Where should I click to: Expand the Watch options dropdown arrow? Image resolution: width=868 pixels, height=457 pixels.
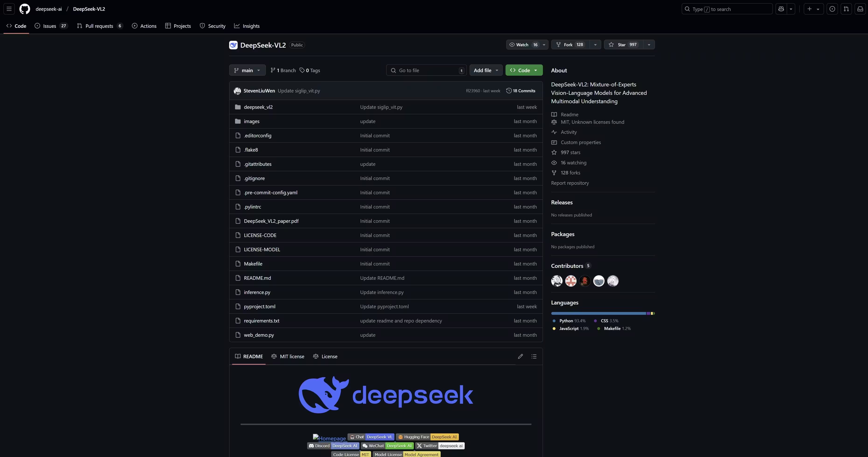point(544,45)
